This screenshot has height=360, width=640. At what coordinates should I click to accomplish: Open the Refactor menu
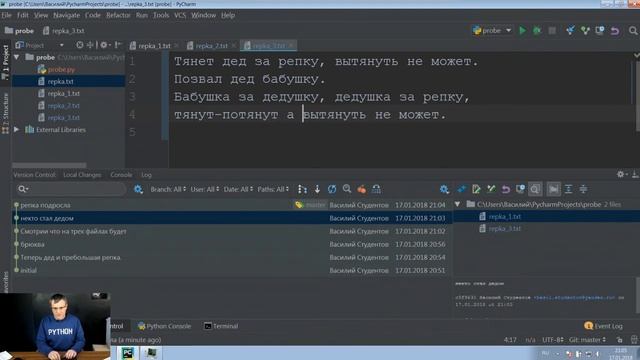pyautogui.click(x=118, y=15)
